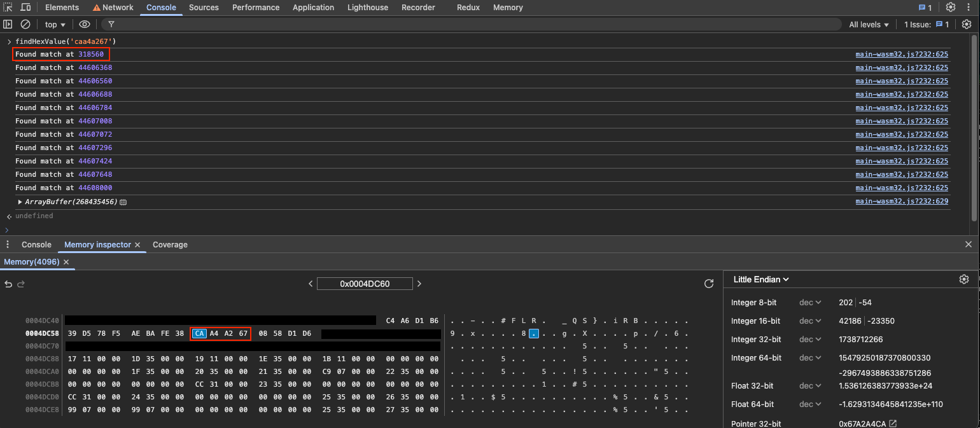Screen dimensions: 980x428
Task: Clear the console
Action: [25, 24]
